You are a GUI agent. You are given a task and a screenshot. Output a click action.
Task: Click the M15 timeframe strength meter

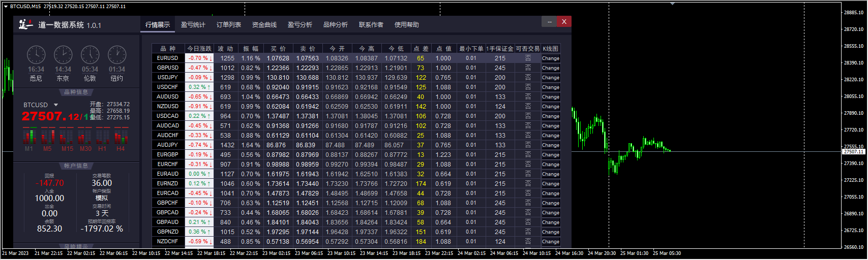[67, 137]
